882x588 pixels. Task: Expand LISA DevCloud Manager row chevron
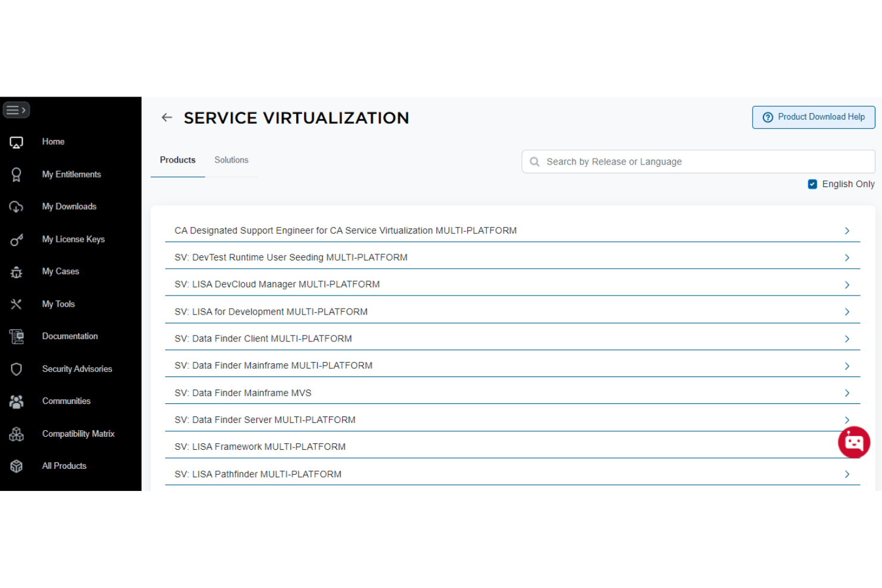click(x=847, y=285)
